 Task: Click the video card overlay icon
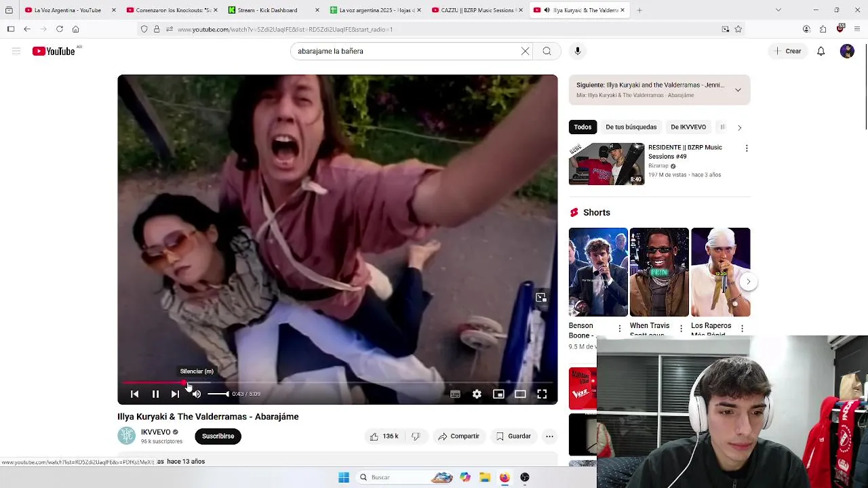[540, 298]
